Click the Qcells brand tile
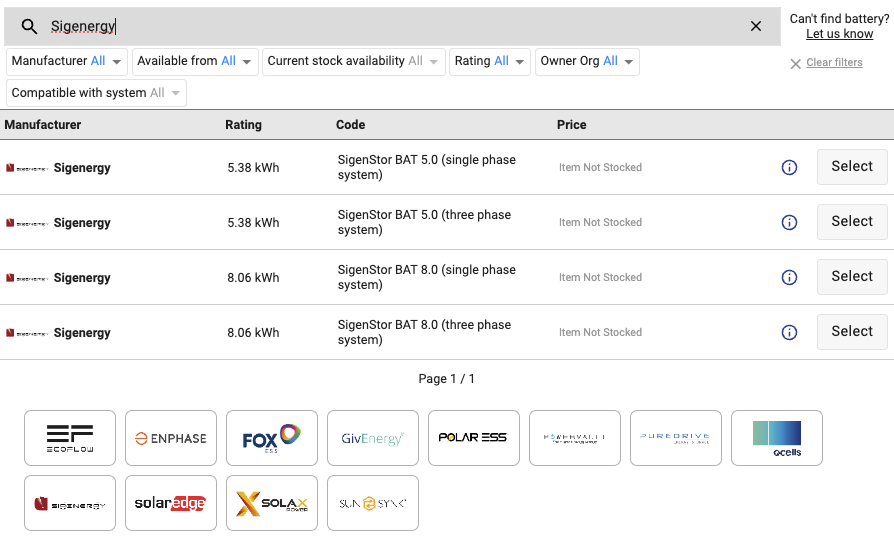 [777, 438]
